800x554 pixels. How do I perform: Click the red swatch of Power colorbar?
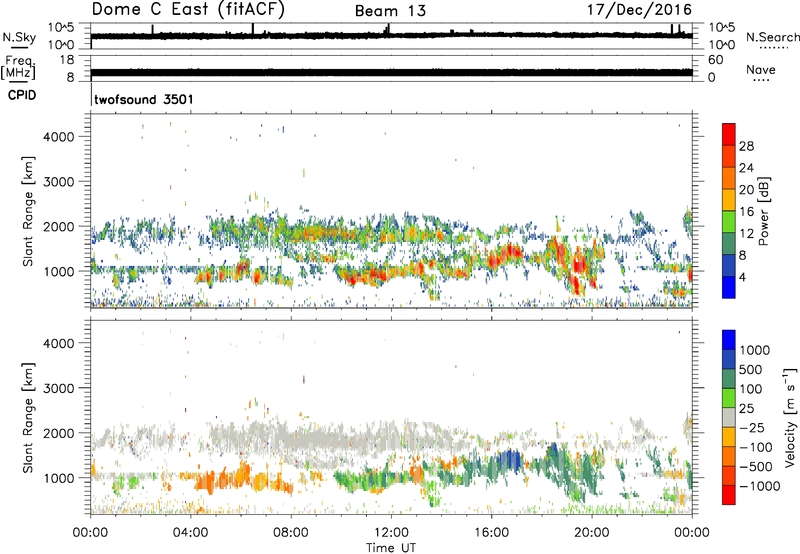pos(729,134)
